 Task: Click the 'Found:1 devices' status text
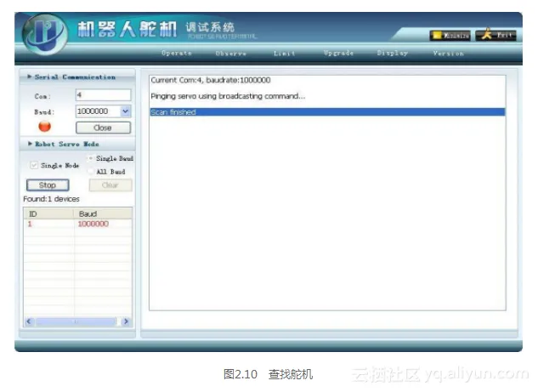tap(52, 199)
